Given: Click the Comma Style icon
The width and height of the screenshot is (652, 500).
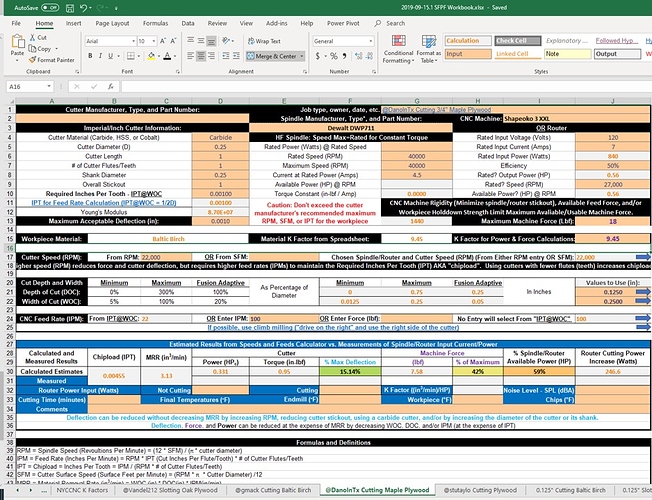Looking at the screenshot, I should pyautogui.click(x=344, y=56).
